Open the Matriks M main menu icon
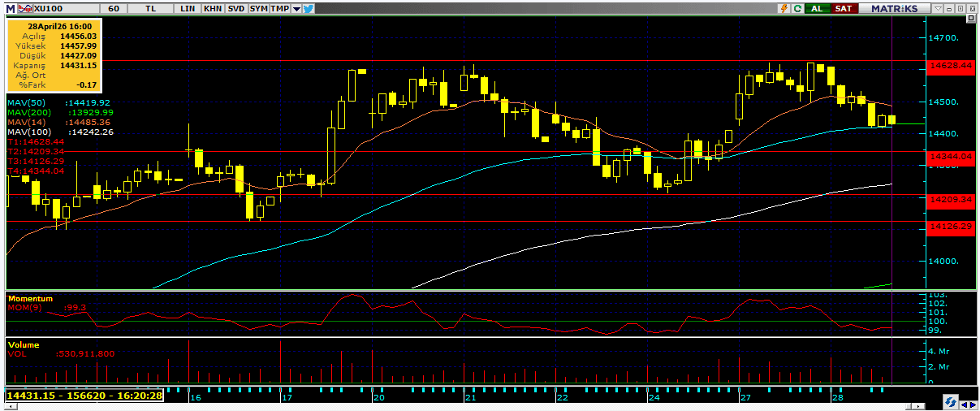Screen dimensions: 980x411 pyautogui.click(x=10, y=8)
